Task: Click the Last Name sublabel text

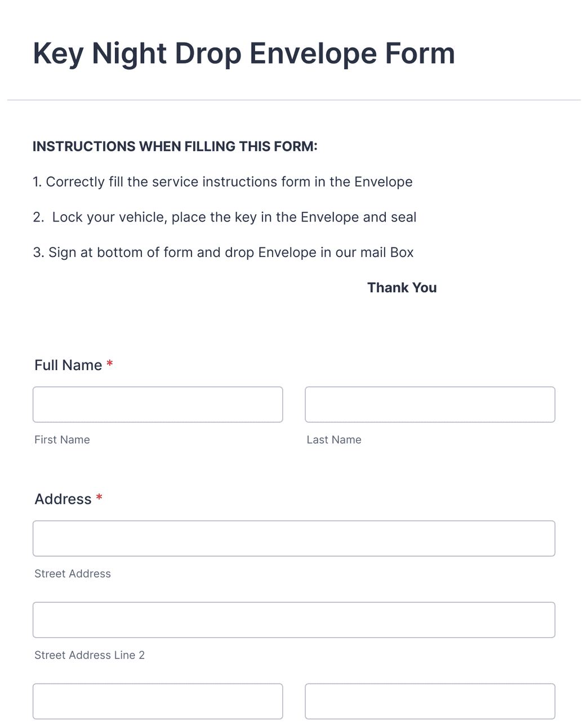Action: 334,439
